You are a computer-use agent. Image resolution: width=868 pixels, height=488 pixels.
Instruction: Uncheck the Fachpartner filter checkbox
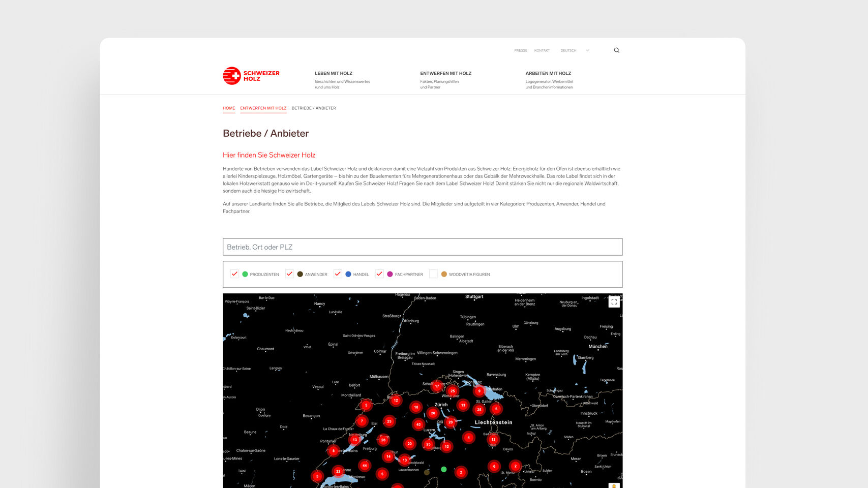[x=379, y=274]
